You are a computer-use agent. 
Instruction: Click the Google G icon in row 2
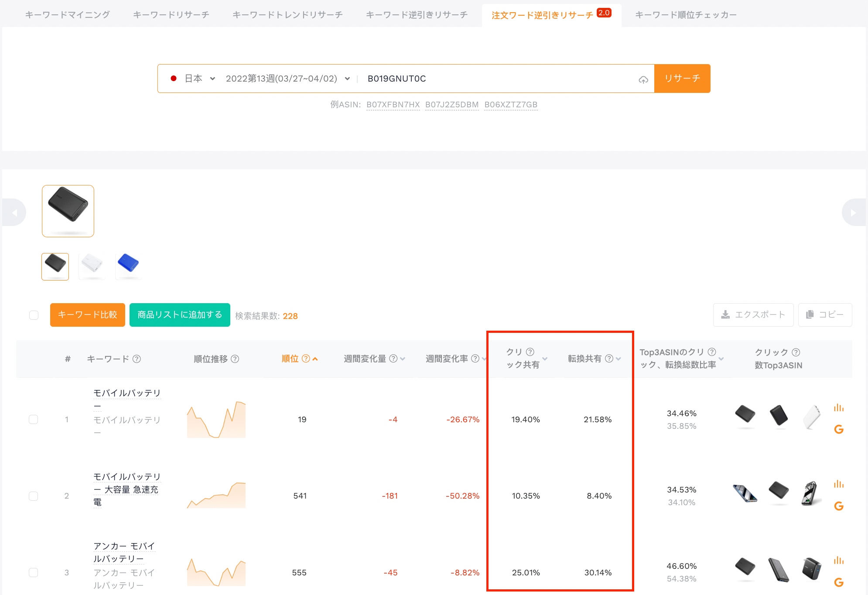coord(838,506)
